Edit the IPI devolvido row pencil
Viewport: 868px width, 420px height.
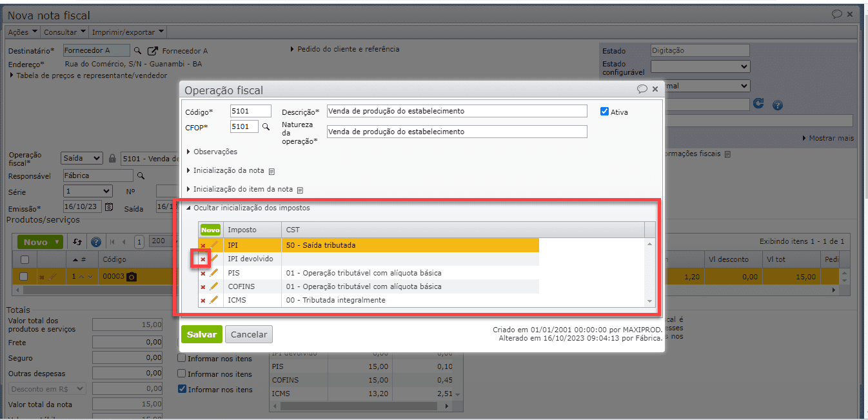[214, 259]
